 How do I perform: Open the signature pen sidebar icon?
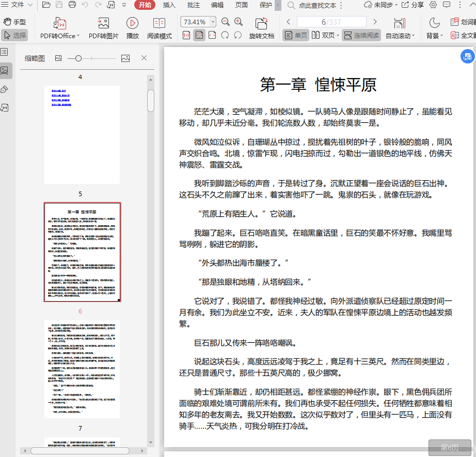coord(5,89)
